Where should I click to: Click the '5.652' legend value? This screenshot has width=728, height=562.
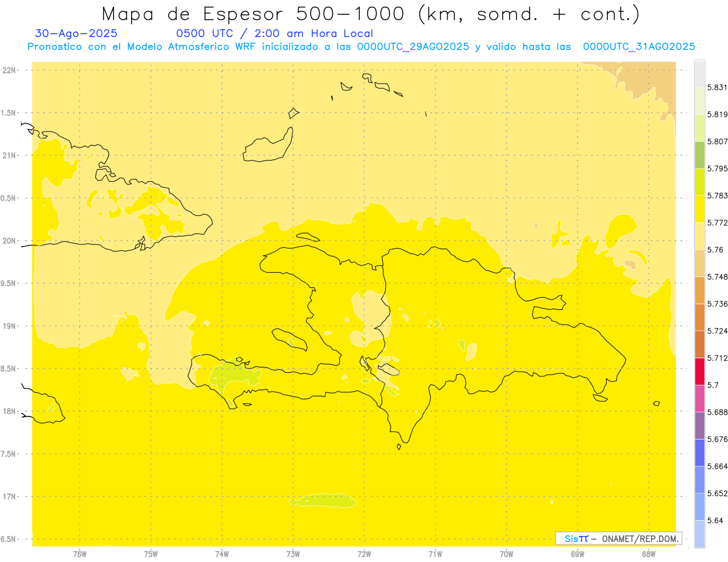(717, 493)
